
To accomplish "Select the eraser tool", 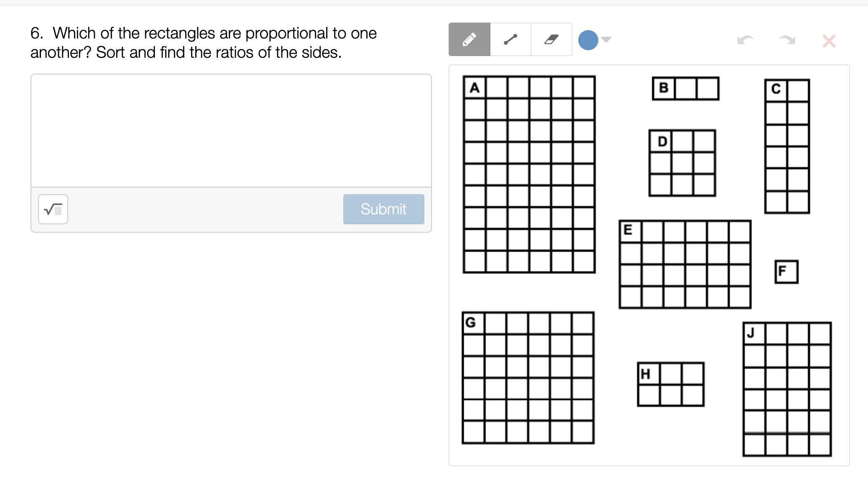I will tap(551, 39).
